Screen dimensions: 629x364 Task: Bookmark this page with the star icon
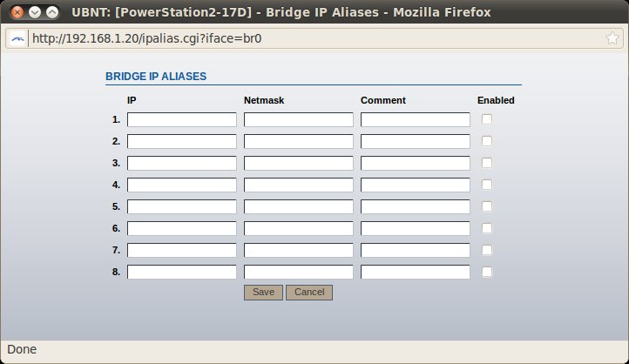[x=612, y=39]
